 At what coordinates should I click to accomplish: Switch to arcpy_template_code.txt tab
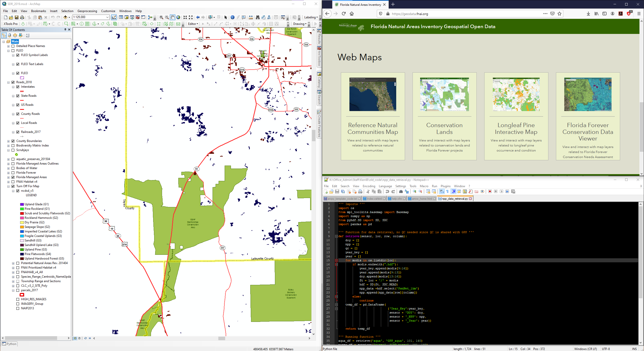[x=342, y=199]
